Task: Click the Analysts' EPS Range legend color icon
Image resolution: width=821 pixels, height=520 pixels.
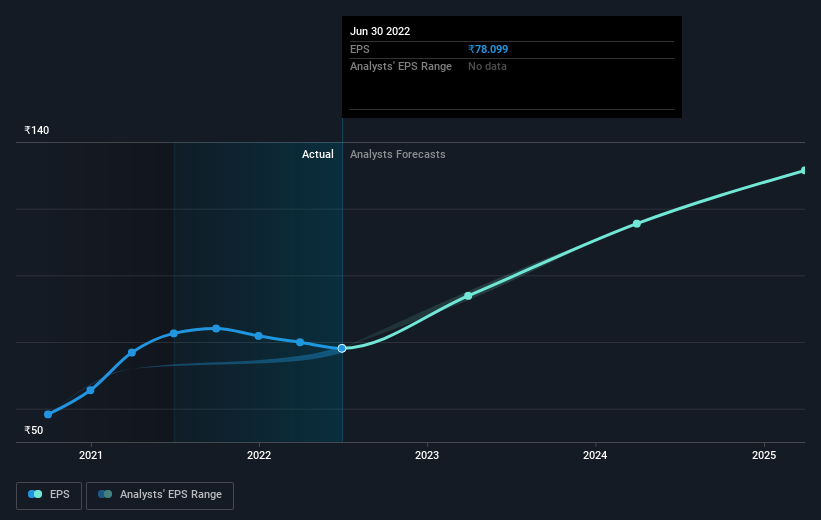Action: pyautogui.click(x=105, y=494)
